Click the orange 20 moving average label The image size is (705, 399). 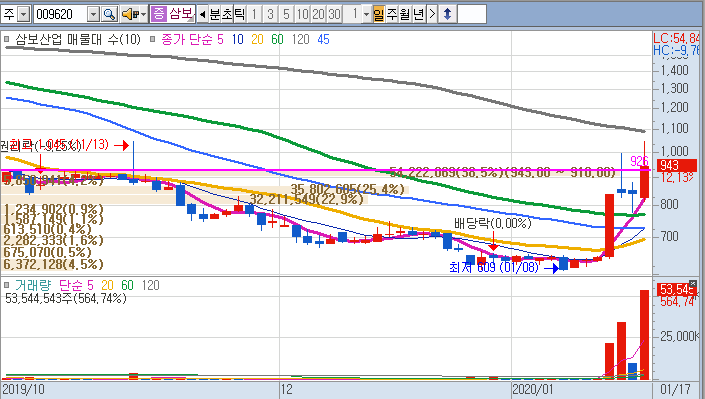(x=257, y=40)
